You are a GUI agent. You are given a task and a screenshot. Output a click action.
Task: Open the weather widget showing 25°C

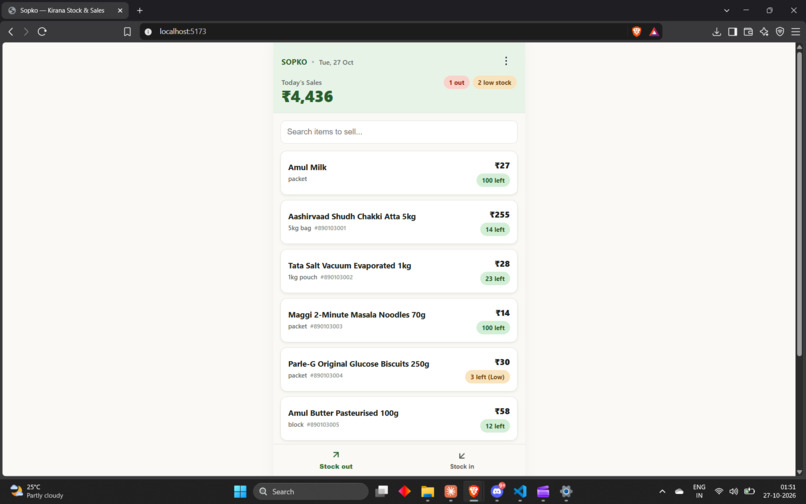coord(37,491)
